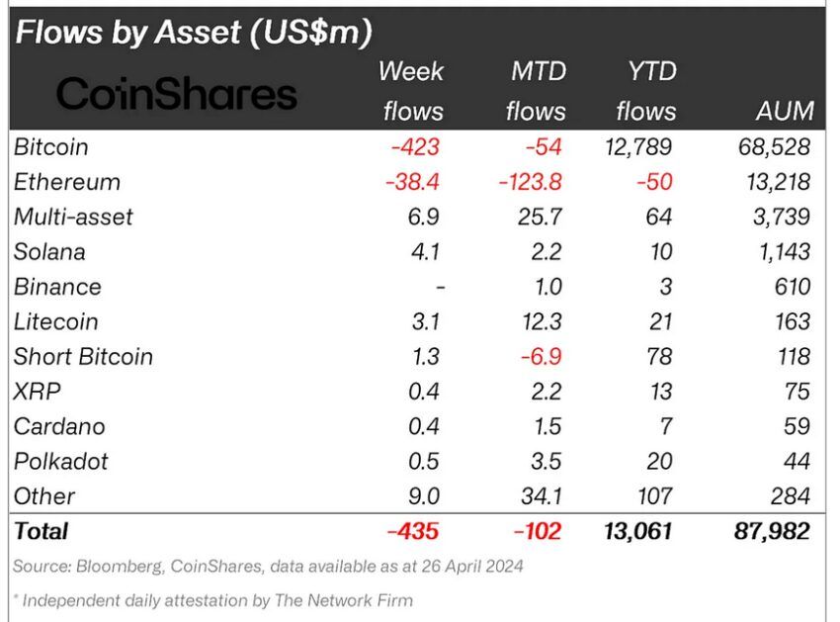Click the CoinShares logo

(x=176, y=94)
